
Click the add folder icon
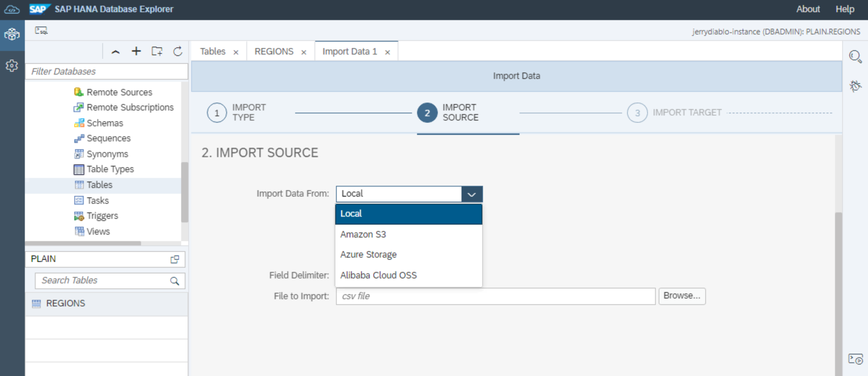[157, 51]
